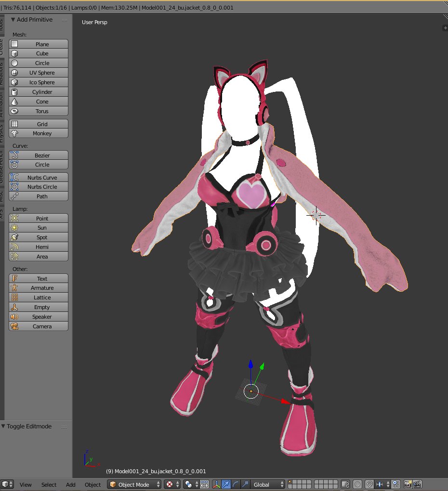Image resolution: width=448 pixels, height=491 pixels.
Task: Add a Point lamp
Action: 39,219
